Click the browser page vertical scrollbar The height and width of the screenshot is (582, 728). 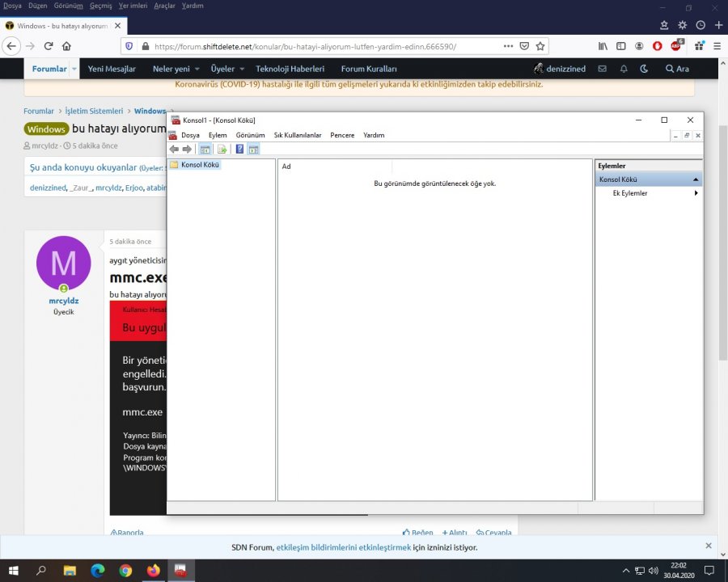(x=722, y=242)
